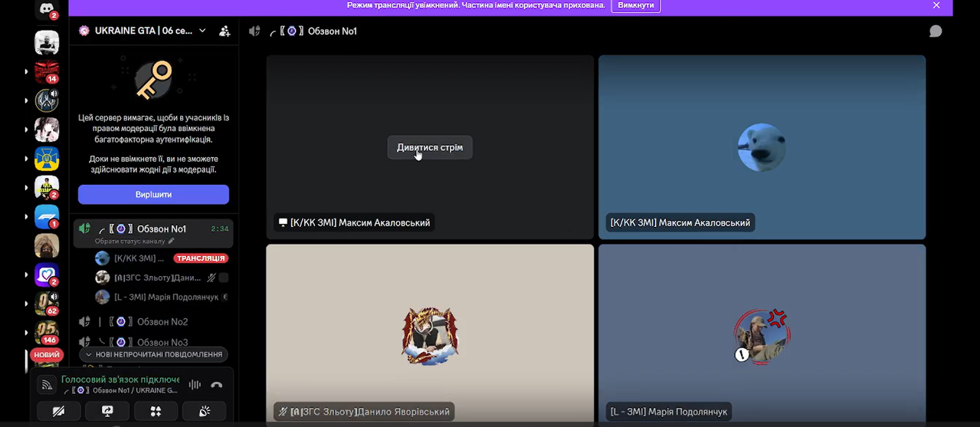Toggle screen sharing in voice panel
The height and width of the screenshot is (427, 980).
[107, 412]
